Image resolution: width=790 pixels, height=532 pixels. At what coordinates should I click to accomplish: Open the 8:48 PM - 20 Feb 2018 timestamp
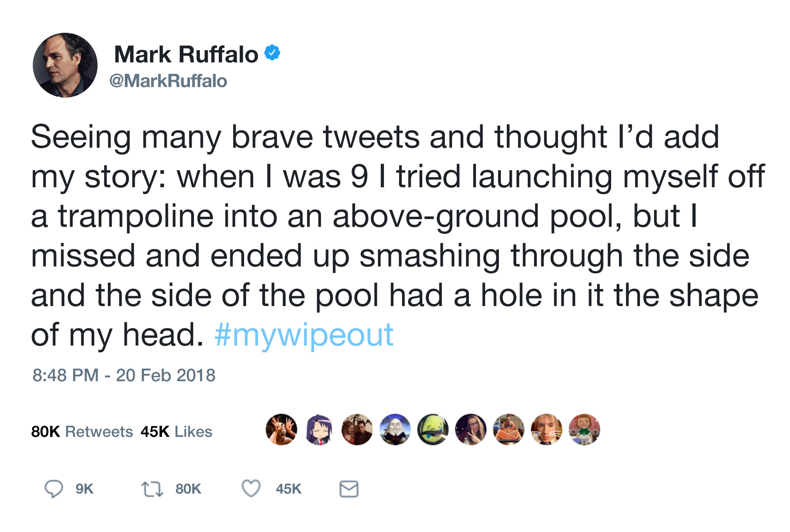click(x=124, y=375)
